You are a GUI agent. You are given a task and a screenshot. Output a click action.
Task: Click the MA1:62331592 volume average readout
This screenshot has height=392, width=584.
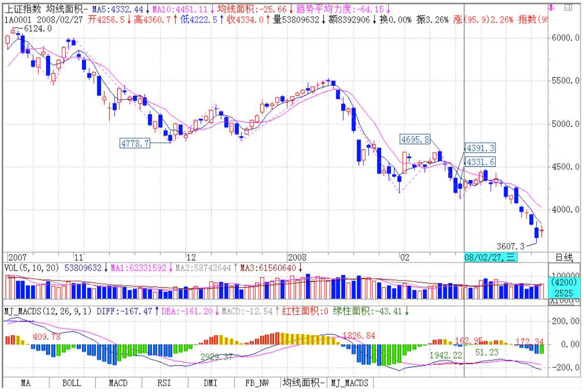click(138, 268)
